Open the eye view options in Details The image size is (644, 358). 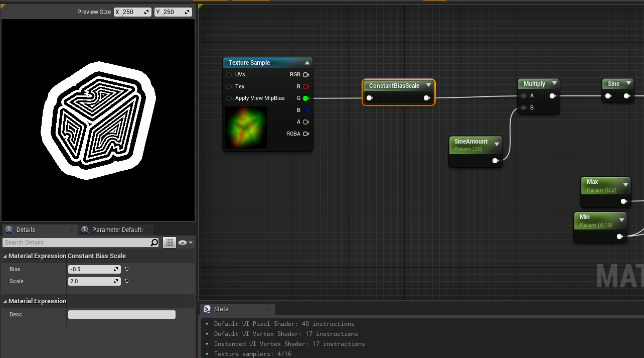coord(185,243)
